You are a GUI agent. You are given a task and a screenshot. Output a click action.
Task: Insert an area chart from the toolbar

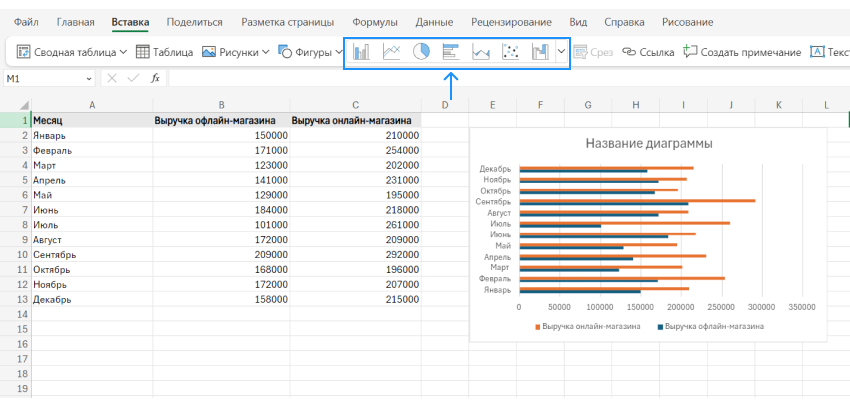481,52
